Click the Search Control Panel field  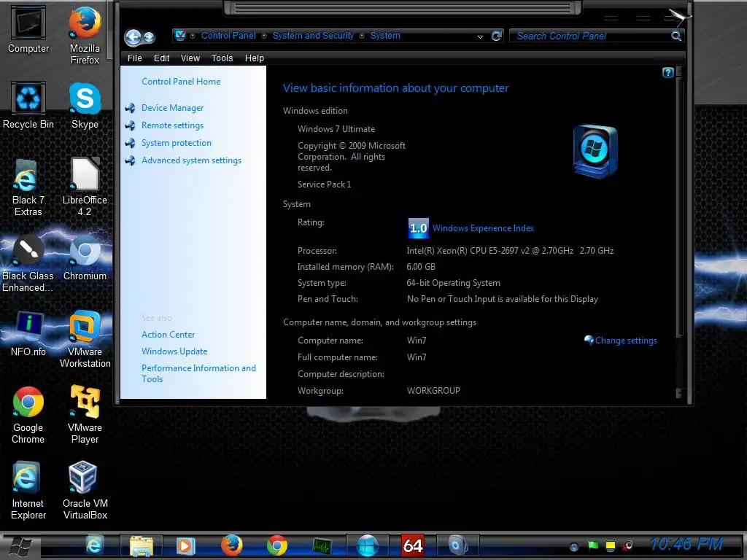click(x=589, y=36)
